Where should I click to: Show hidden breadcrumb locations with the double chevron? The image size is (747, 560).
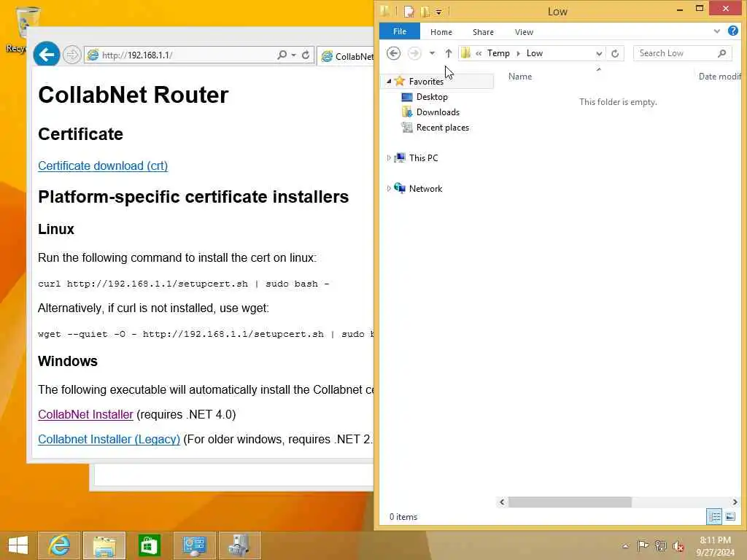pos(479,53)
